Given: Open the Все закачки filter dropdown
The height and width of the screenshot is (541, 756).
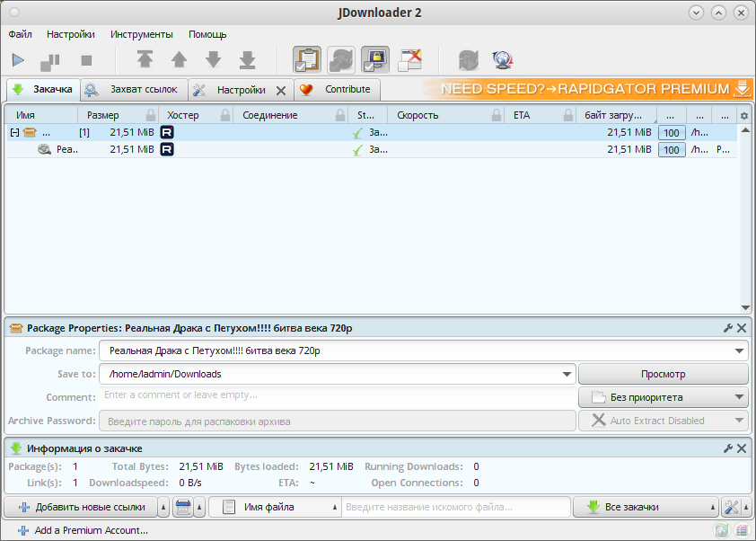Looking at the screenshot, I should coord(646,507).
